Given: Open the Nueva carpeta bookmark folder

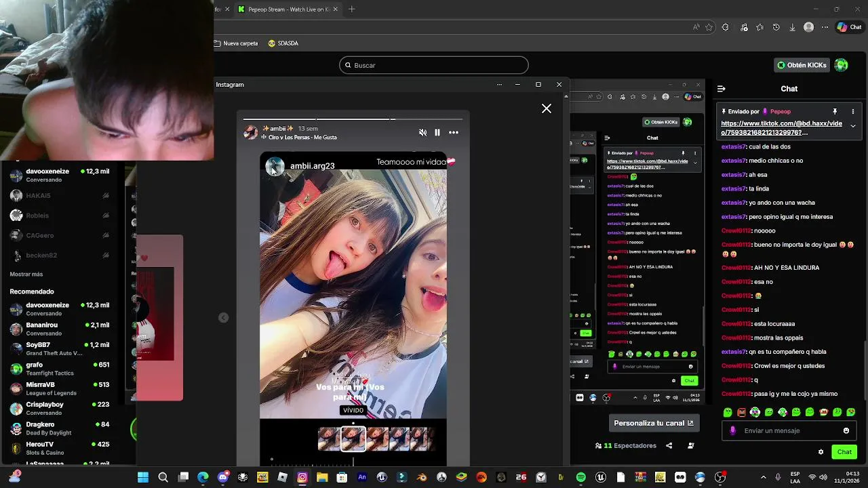Looking at the screenshot, I should [237, 43].
